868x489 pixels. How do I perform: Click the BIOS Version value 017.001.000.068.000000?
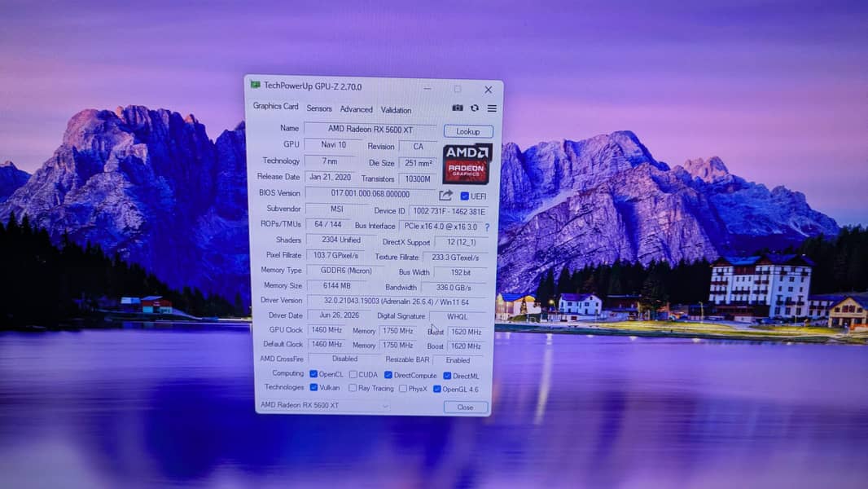pos(370,194)
